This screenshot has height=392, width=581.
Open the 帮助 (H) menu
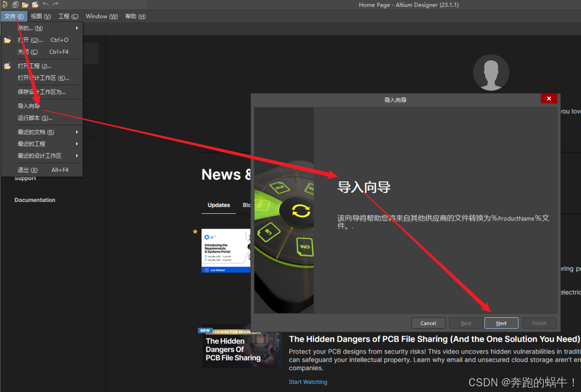(135, 16)
